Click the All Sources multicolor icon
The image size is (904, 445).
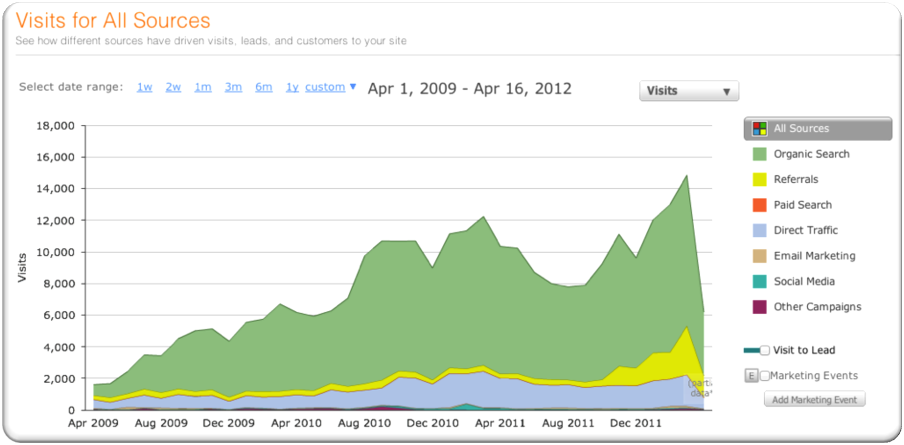pyautogui.click(x=760, y=129)
